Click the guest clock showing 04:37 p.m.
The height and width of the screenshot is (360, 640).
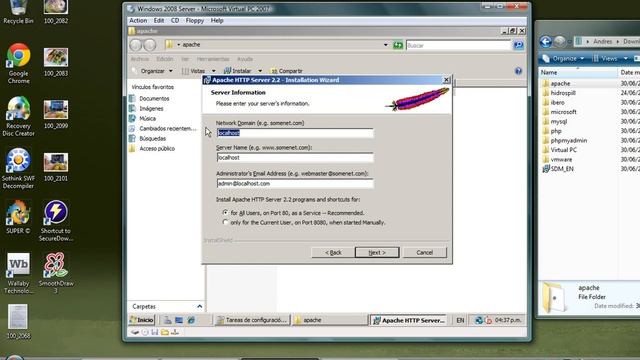[x=508, y=320]
